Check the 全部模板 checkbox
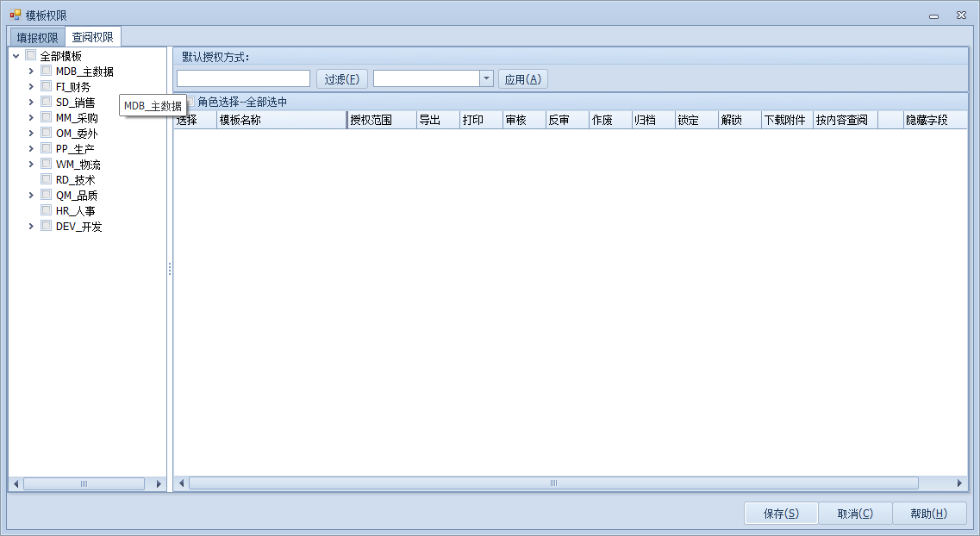 click(31, 56)
